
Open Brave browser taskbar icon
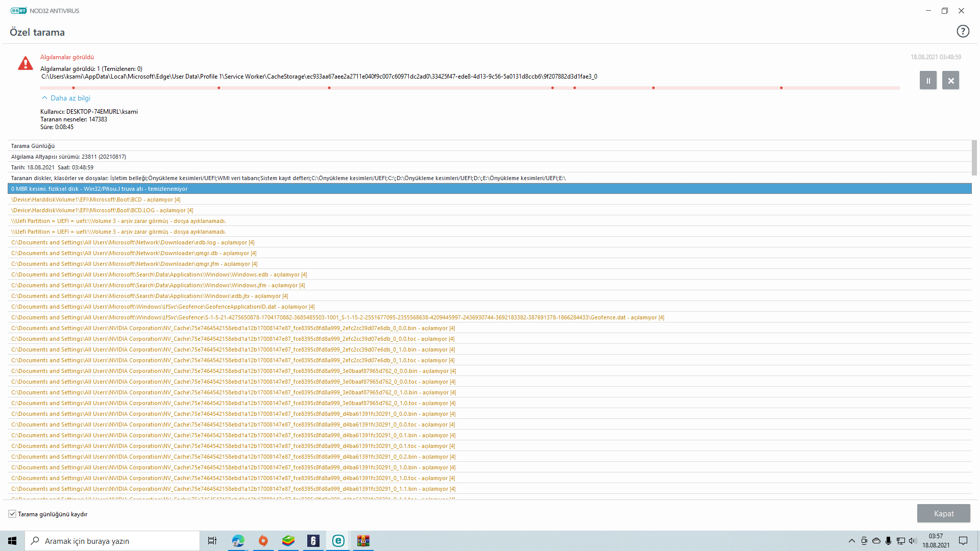tap(263, 541)
